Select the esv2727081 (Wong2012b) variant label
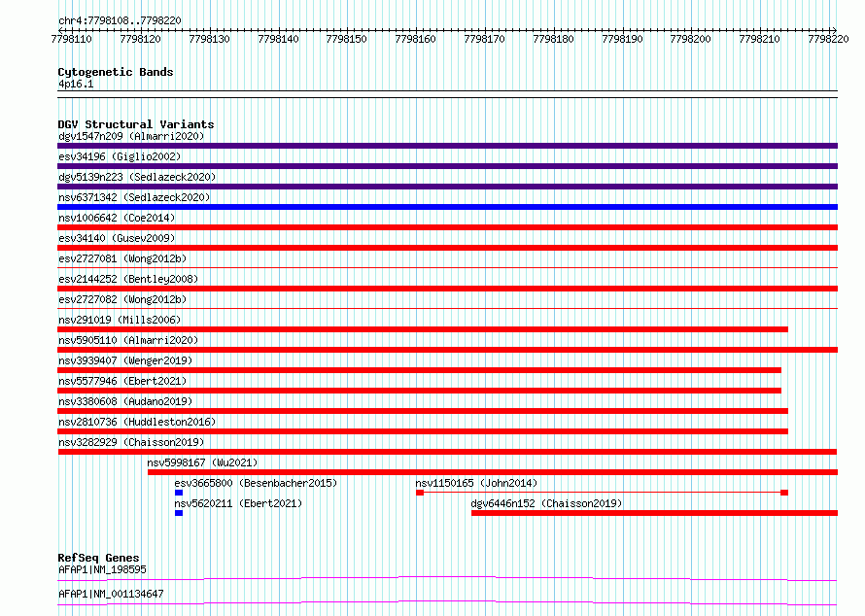This screenshot has width=865, height=616. coord(122,258)
